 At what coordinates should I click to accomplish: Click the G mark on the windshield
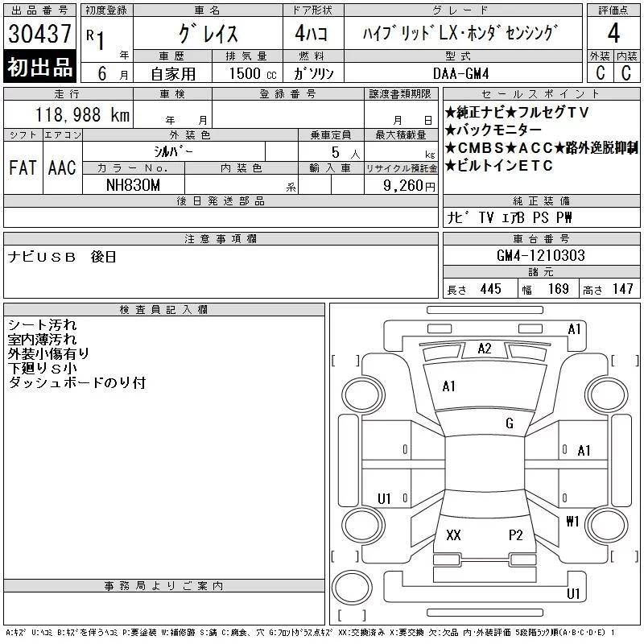point(510,423)
